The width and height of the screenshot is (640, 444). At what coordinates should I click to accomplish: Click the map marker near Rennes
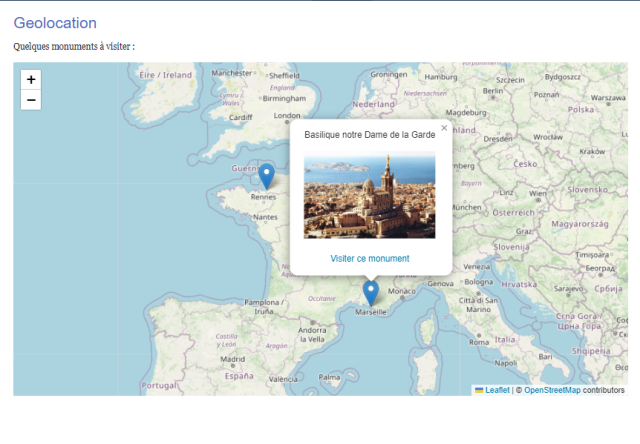(267, 176)
